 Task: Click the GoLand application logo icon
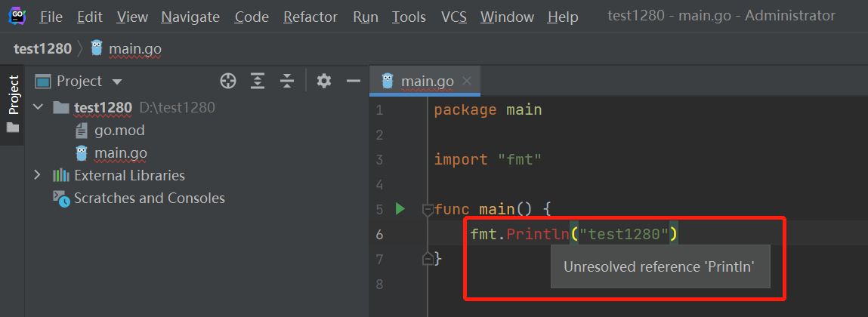point(17,16)
